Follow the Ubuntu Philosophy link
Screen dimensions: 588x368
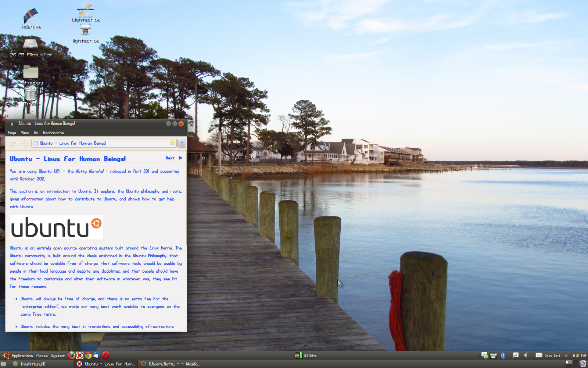click(150, 256)
